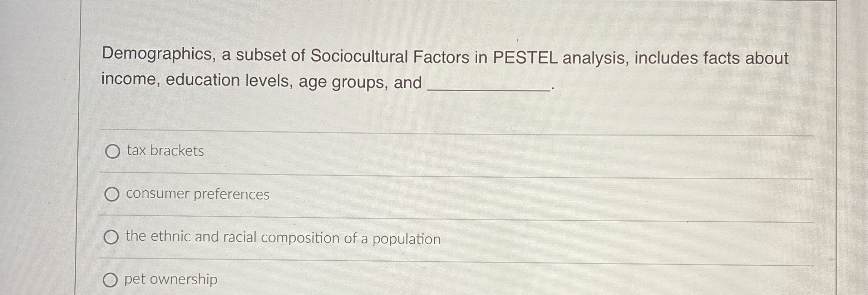Click the "consumer preferences" answer text
Viewport: 868px width, 295px height.
click(x=198, y=194)
